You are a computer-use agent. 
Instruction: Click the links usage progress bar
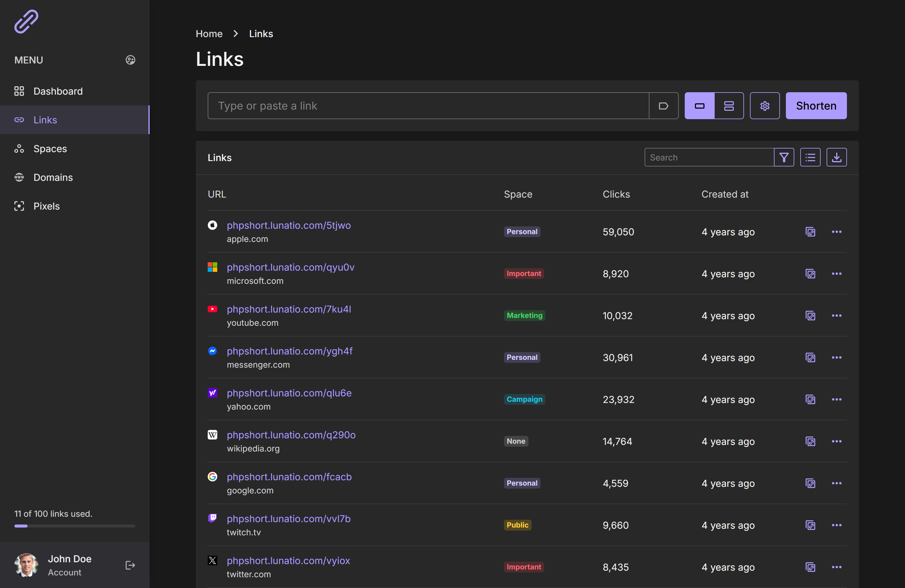(75, 526)
